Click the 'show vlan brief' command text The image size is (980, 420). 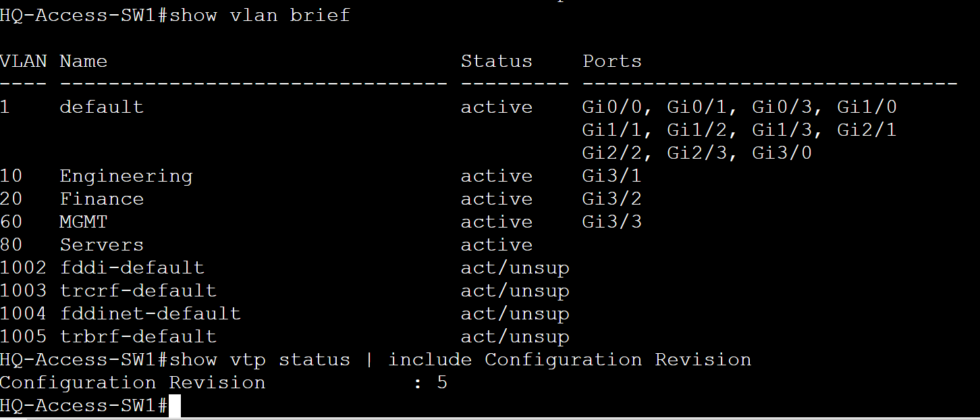(260, 16)
